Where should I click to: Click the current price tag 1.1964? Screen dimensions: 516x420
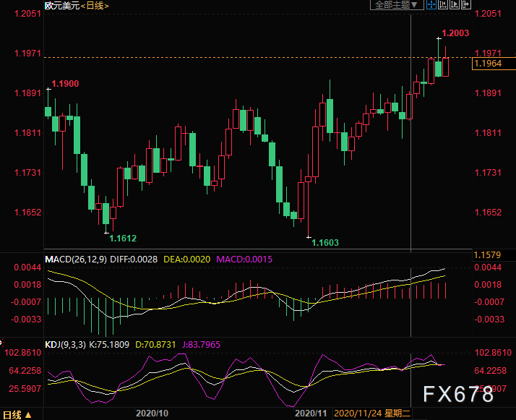(x=486, y=64)
